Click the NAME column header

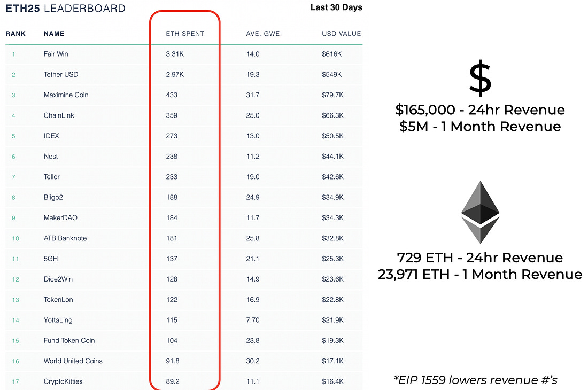click(54, 34)
